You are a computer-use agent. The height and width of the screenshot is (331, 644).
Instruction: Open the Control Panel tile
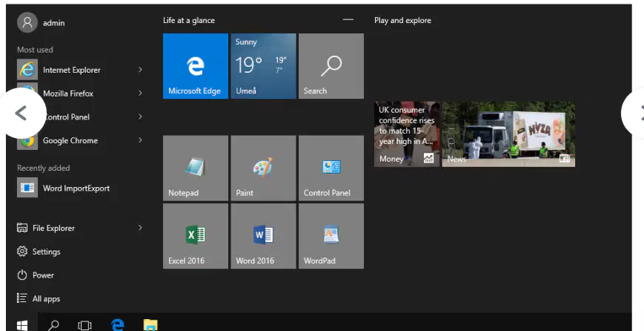coord(331,168)
